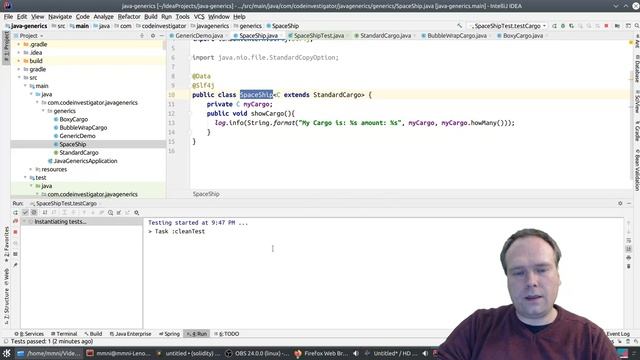Open Spring tool window
The width and height of the screenshot is (640, 360).
click(169, 334)
